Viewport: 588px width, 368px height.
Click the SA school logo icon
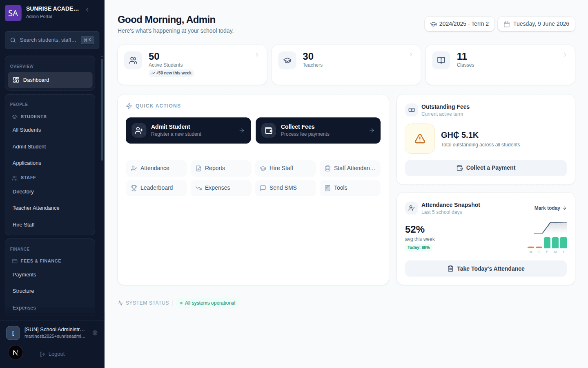pyautogui.click(x=13, y=13)
